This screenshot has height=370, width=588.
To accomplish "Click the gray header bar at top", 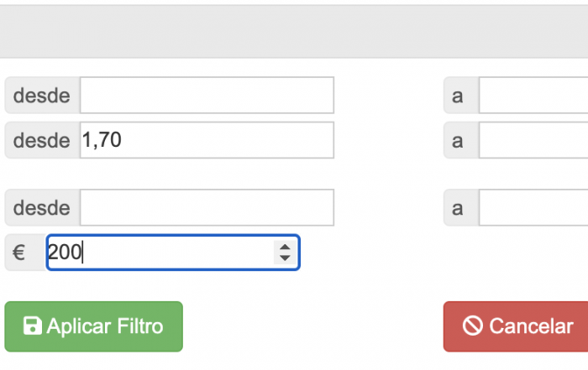I will point(294,31).
